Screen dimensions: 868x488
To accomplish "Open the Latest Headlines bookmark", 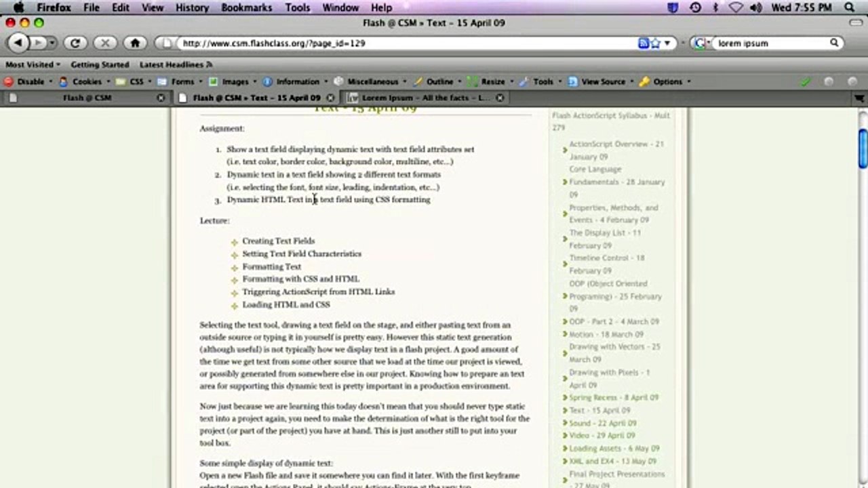I will pos(176,64).
